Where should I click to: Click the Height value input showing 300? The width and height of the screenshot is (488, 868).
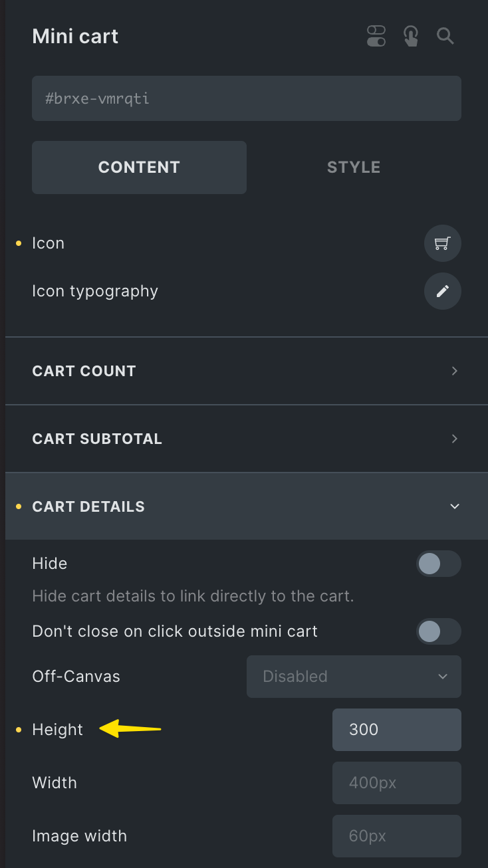396,729
